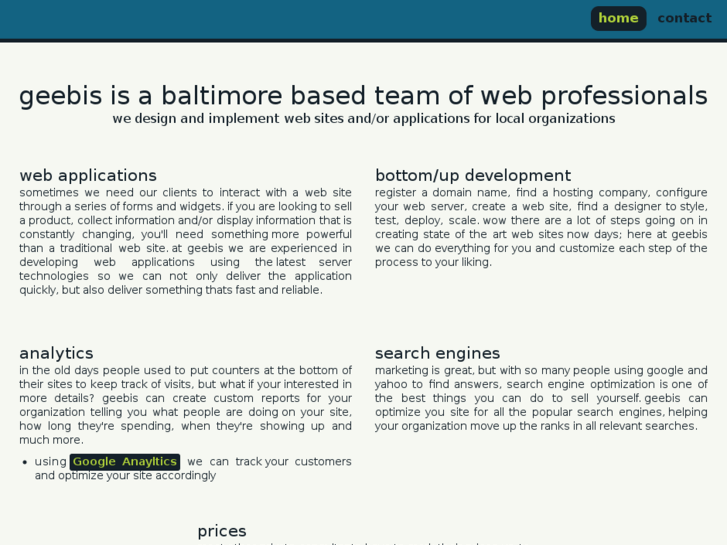
Task: Click the subtitle about designing web sites
Action: (x=364, y=119)
